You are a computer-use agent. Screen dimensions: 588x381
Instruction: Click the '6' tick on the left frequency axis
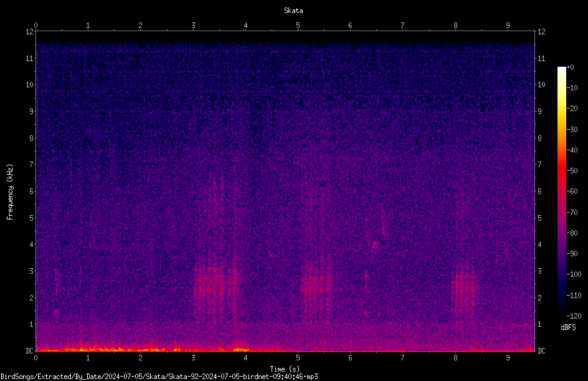coord(32,191)
